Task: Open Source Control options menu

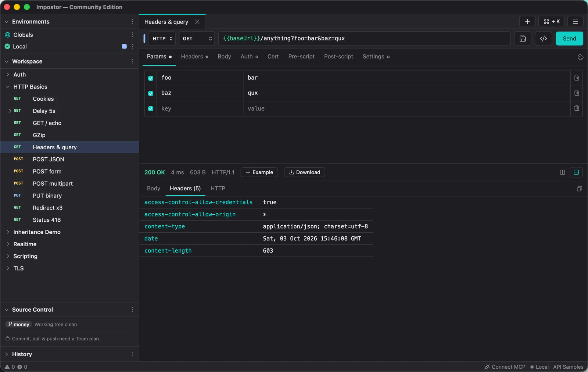Action: tap(132, 310)
